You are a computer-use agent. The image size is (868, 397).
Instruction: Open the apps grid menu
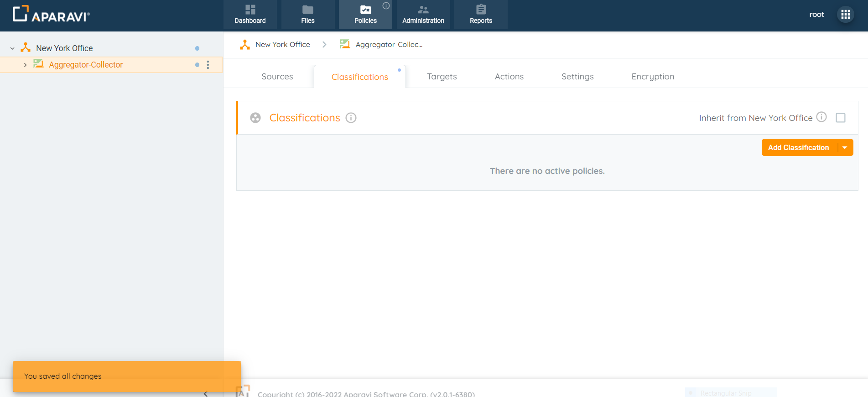pos(845,15)
